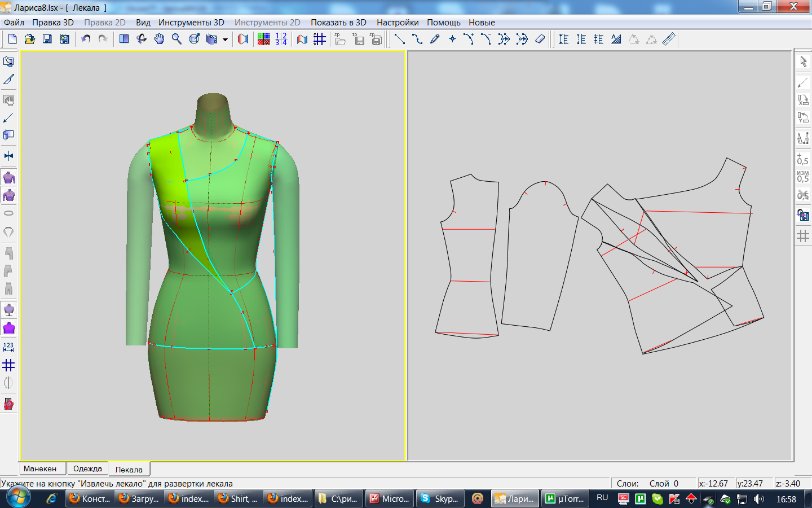812x508 pixels.
Task: Click the undo arrow icon
Action: coord(86,39)
